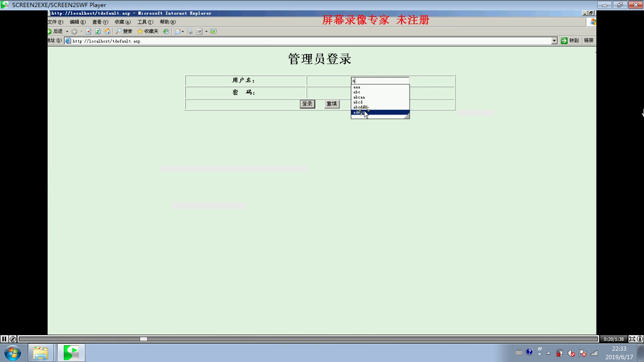Viewport: 644px width, 362px height.
Task: Click the Action Center flag icon
Action: click(583, 353)
